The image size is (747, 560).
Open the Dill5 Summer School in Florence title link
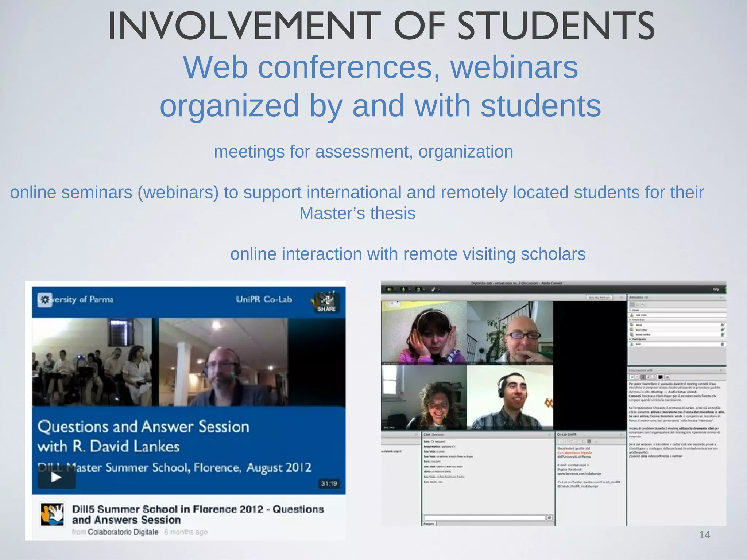click(x=198, y=514)
